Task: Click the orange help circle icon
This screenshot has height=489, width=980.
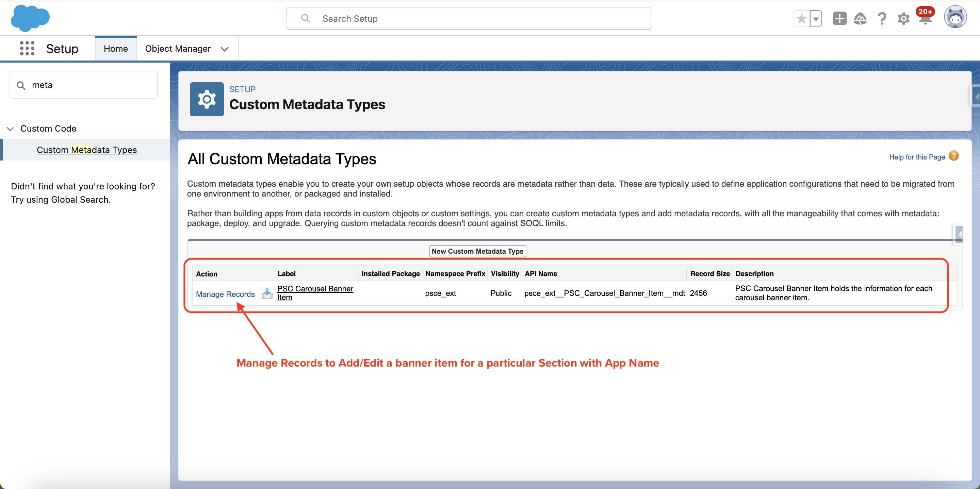Action: tap(953, 156)
